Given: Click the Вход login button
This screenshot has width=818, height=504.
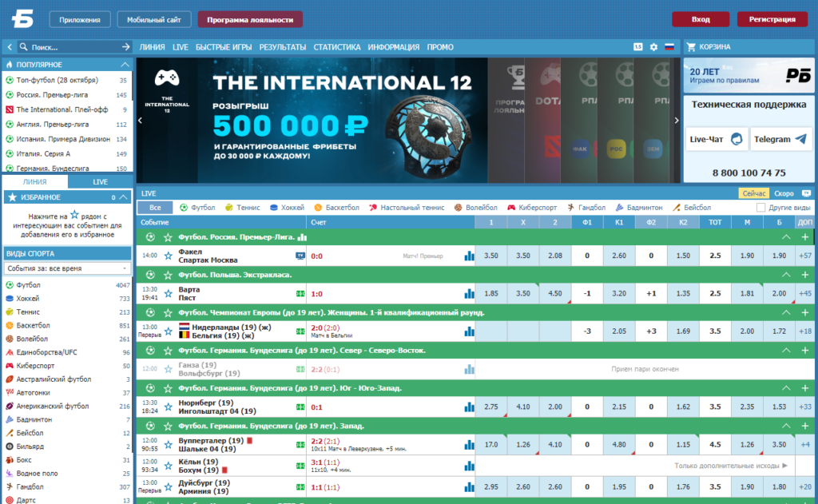Looking at the screenshot, I should pyautogui.click(x=701, y=19).
